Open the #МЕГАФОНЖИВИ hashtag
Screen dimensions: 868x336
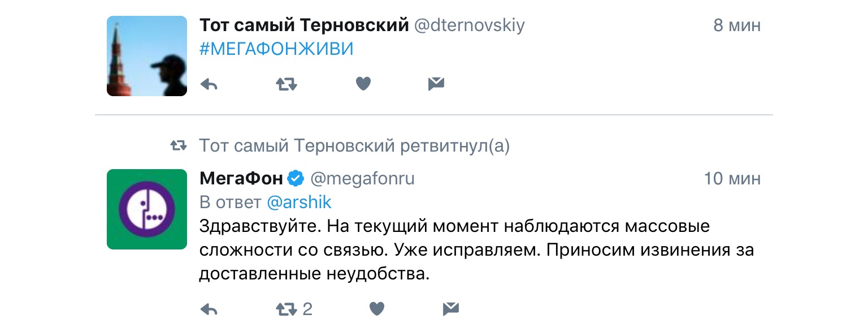coord(276,49)
